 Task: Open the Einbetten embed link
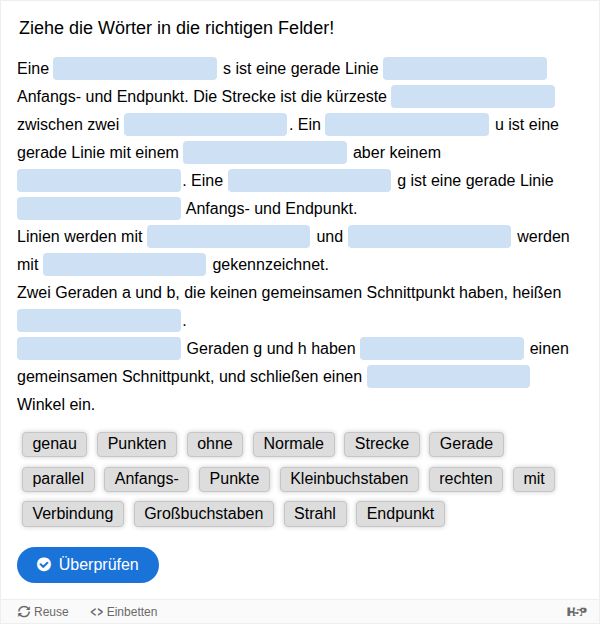124,612
